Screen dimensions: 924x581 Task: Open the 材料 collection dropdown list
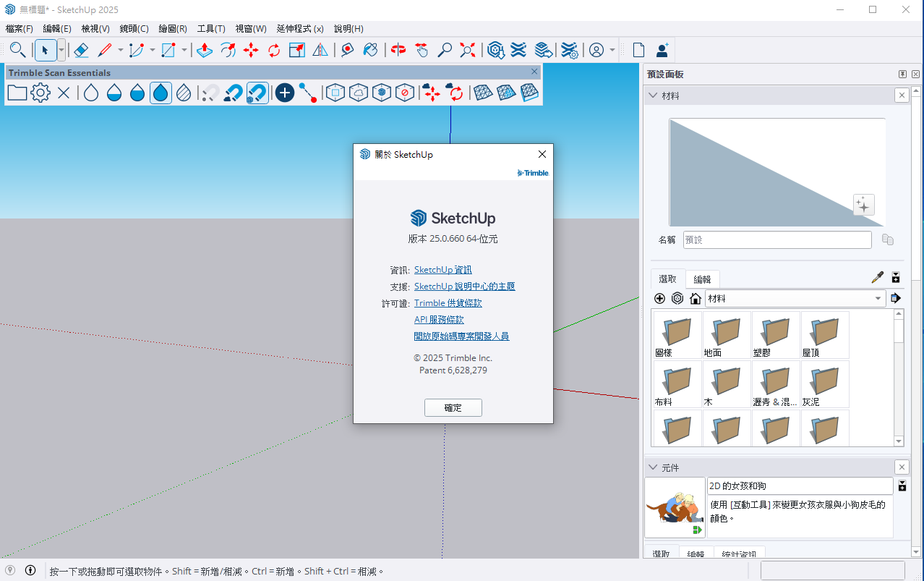(x=795, y=298)
